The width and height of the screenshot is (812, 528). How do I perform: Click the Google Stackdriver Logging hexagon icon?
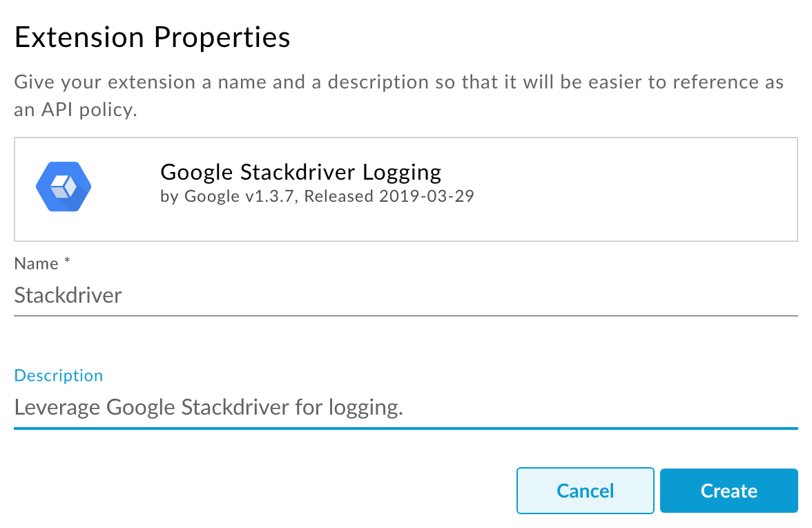(64, 187)
